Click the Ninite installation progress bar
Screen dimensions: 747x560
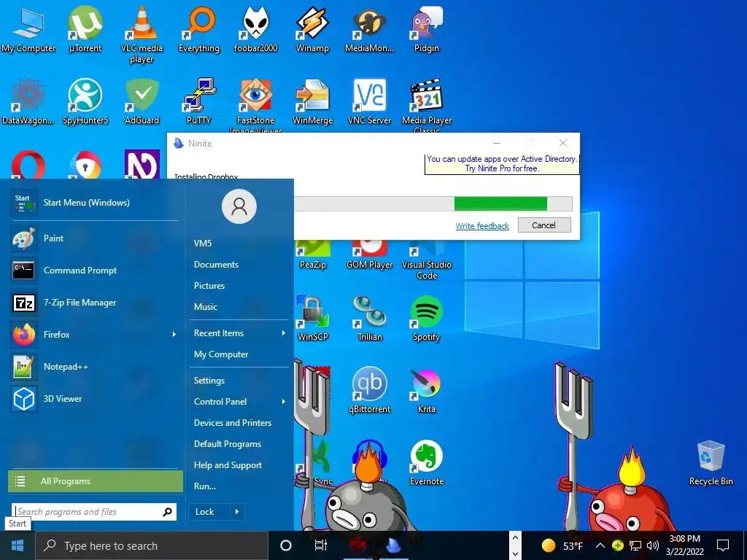pos(433,203)
